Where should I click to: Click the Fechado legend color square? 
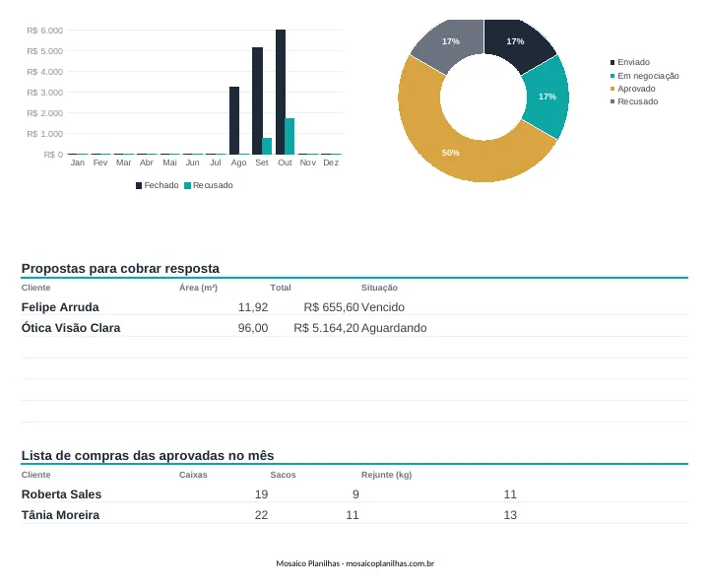point(139,185)
